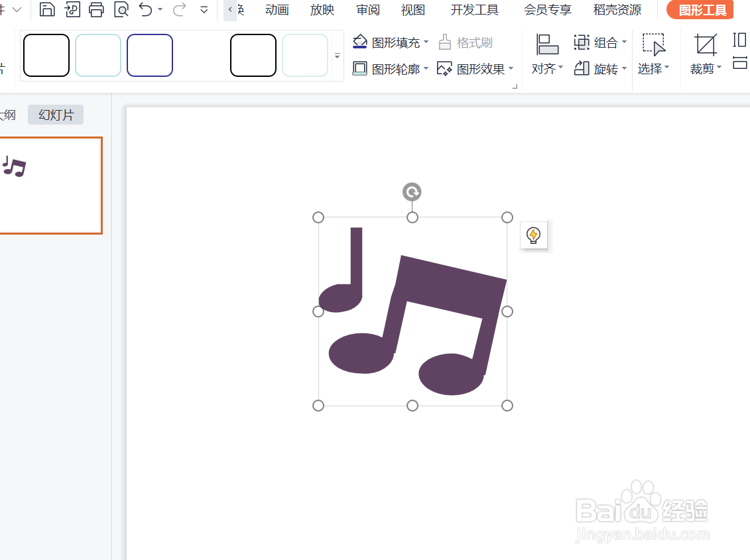Click the 裁剪 crop icon
750x560 pixels.
click(706, 44)
